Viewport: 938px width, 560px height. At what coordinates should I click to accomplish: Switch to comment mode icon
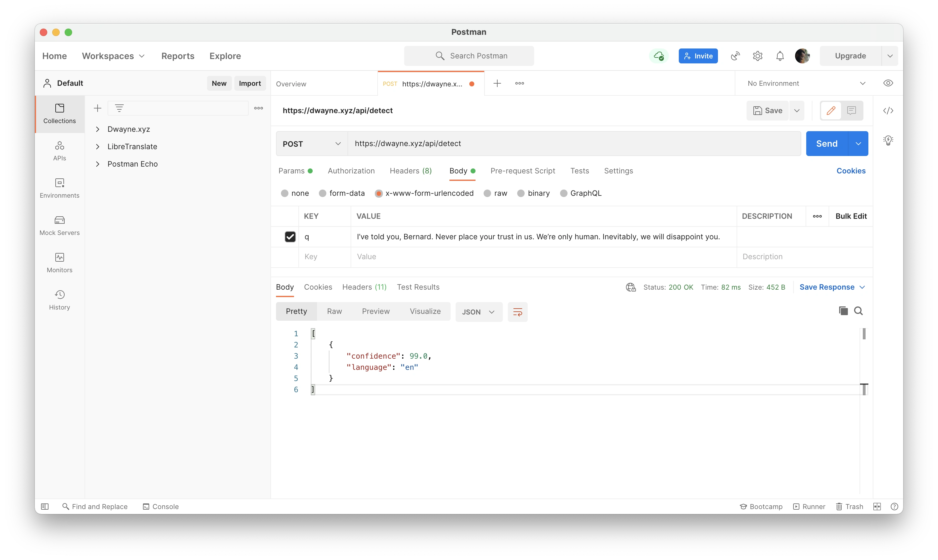pos(851,111)
